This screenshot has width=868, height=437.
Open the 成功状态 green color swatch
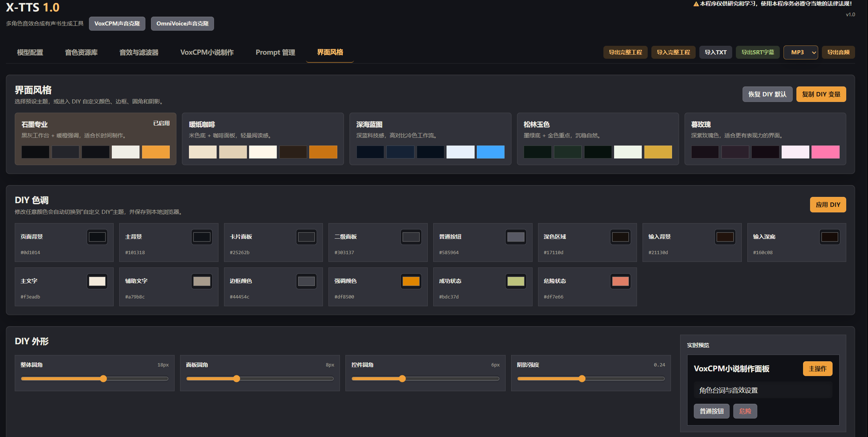(x=516, y=281)
